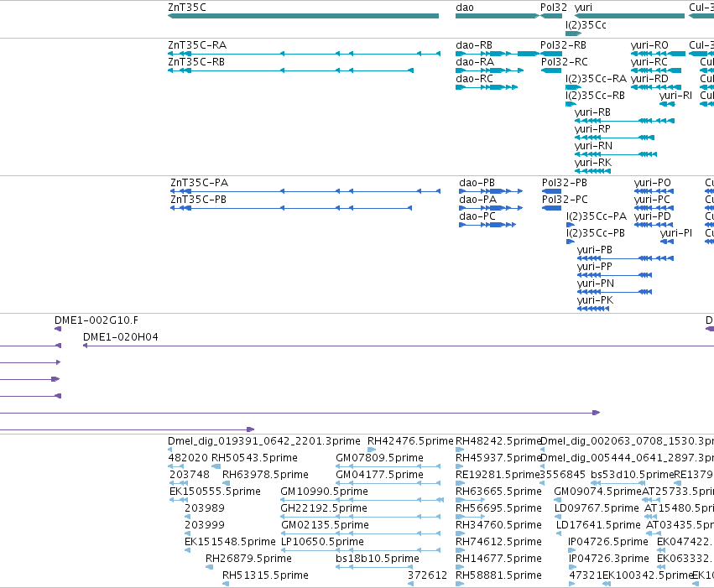Click transcript l(2)35Cc-RA
Image resolution: width=714 pixels, height=588 pixels.
pos(573,87)
